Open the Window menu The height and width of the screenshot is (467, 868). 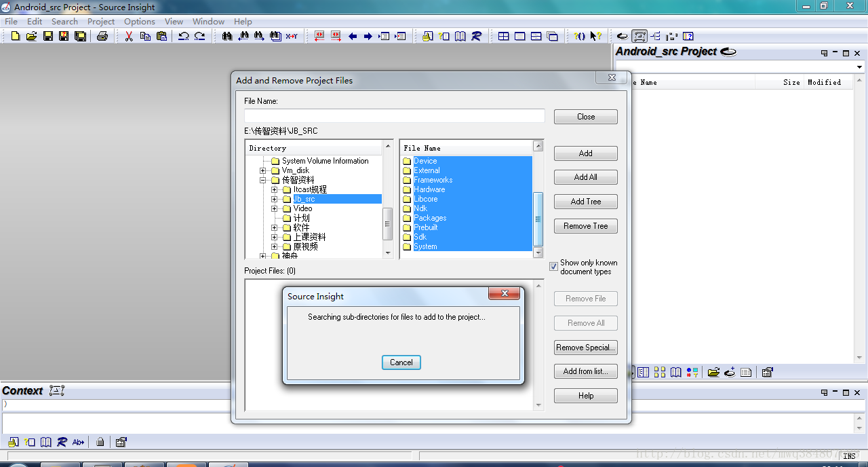208,21
